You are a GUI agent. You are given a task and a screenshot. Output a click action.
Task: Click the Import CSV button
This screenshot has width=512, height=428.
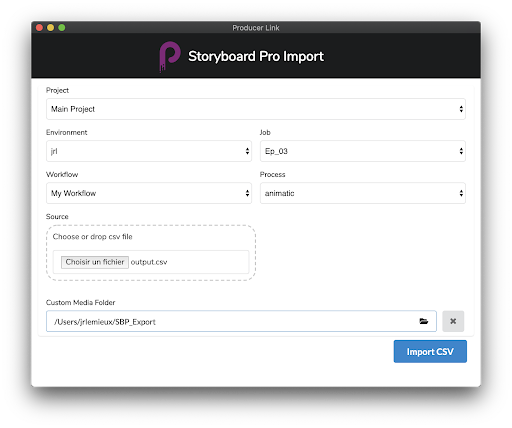pos(430,351)
